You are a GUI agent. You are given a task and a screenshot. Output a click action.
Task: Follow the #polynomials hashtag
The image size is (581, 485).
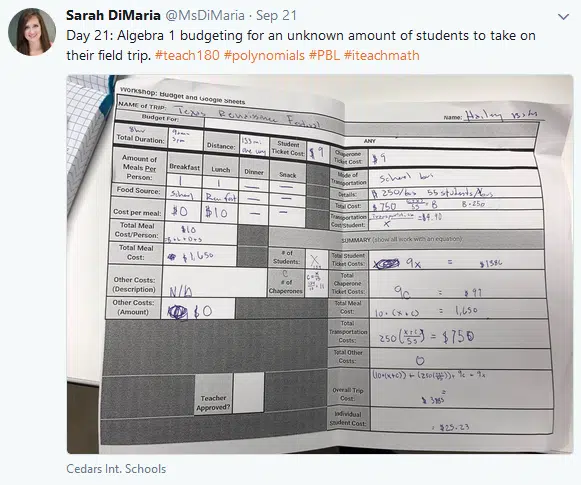[264, 55]
